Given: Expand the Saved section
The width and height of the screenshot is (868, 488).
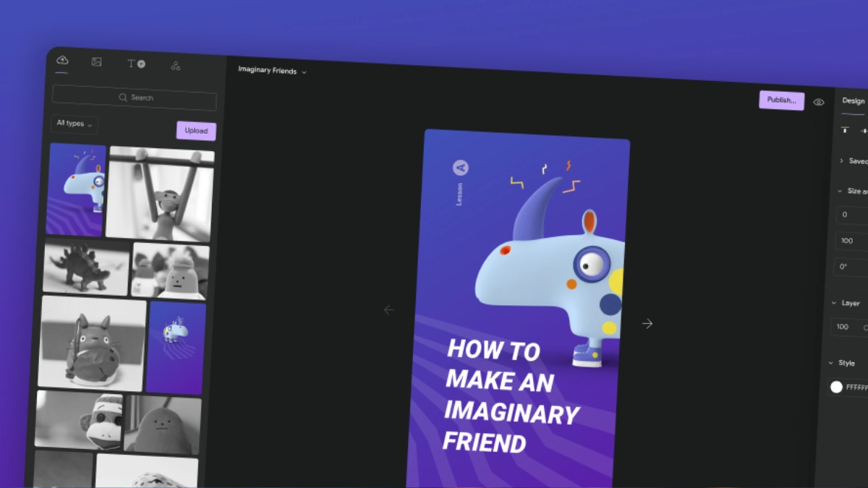Looking at the screenshot, I should (853, 160).
